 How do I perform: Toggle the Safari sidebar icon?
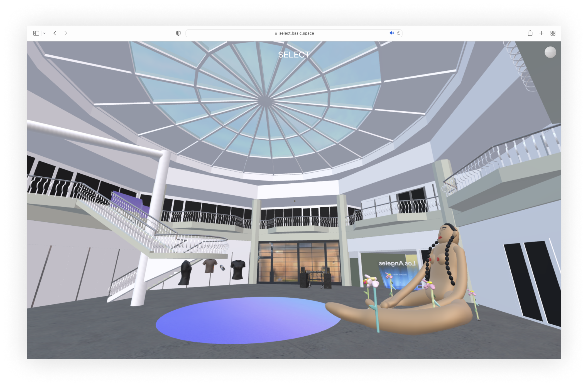pos(36,33)
